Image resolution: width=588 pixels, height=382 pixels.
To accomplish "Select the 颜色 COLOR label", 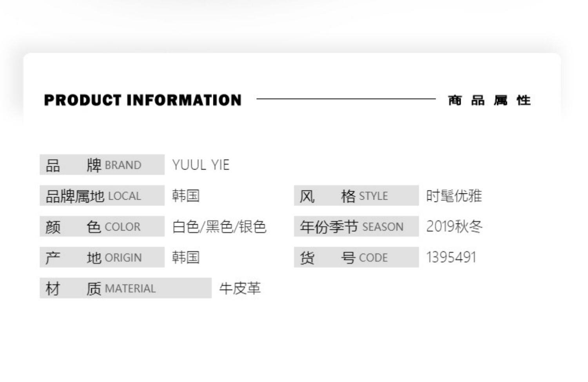I will point(102,227).
